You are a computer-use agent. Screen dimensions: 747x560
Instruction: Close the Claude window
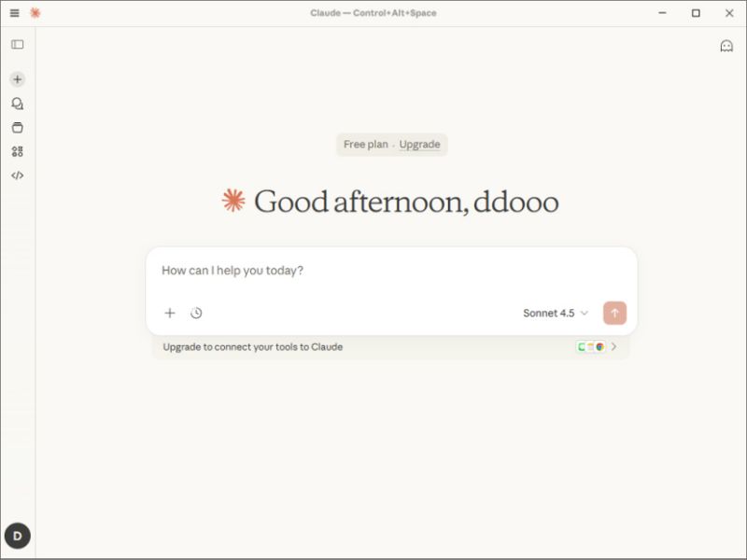(729, 13)
